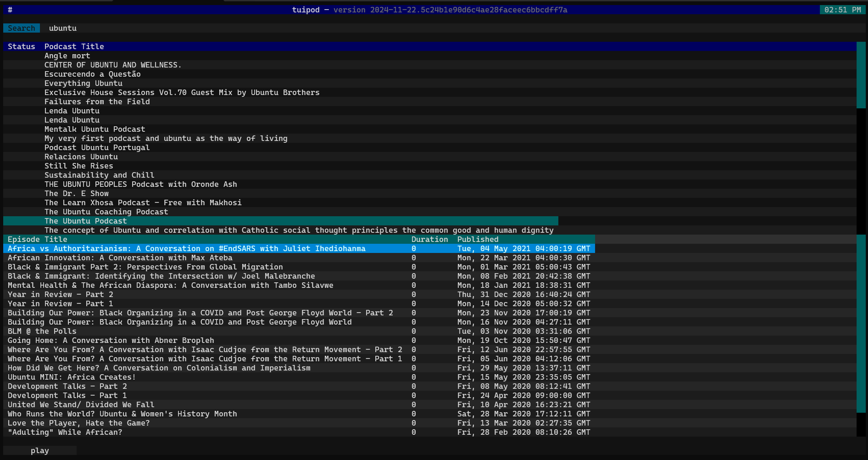Focus the search field containing ubuntu

tap(452, 28)
